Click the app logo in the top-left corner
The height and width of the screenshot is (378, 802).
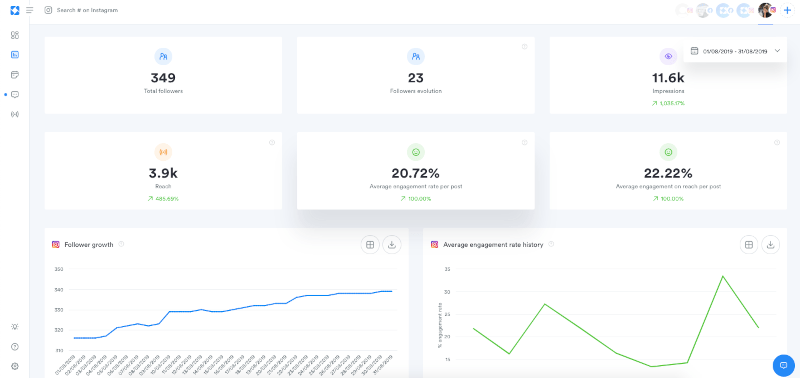coord(14,10)
